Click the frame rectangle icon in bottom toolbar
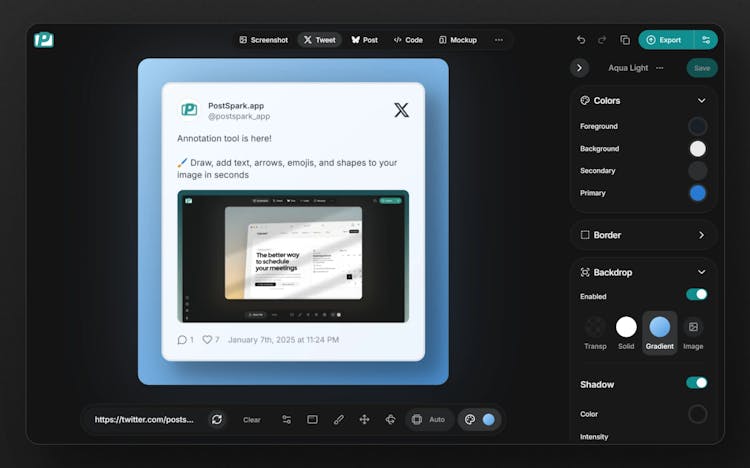750x468 pixels. click(312, 420)
